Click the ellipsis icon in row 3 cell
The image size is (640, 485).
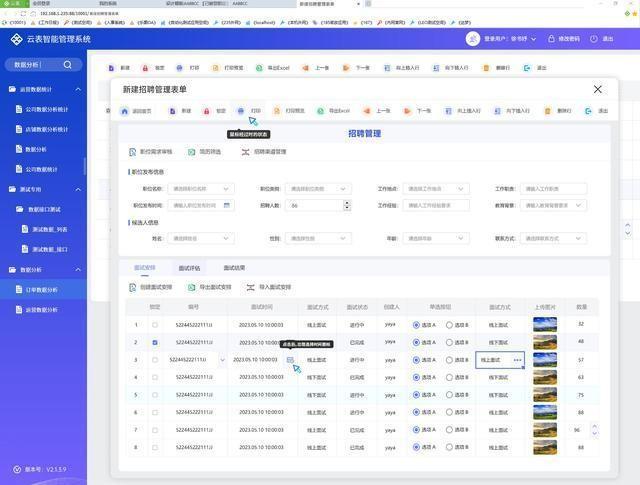(x=517, y=360)
